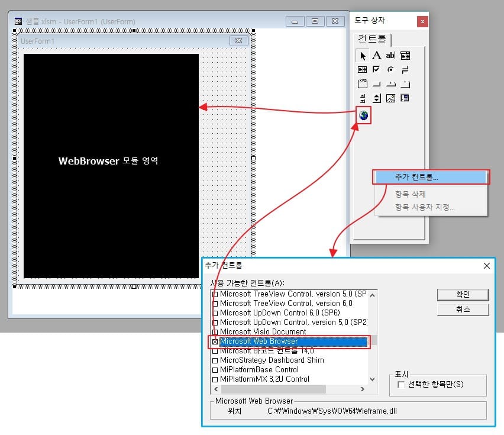Choose the TabStrip tool

click(x=390, y=84)
